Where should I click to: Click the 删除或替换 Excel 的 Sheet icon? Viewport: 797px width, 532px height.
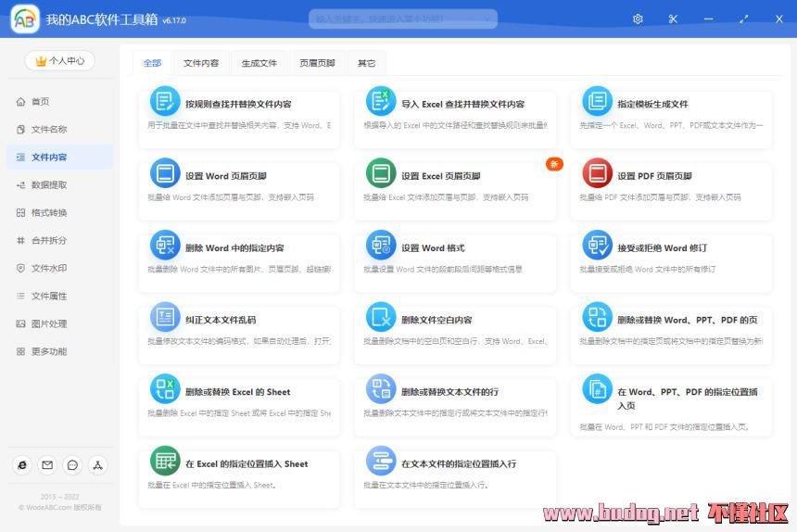tap(165, 389)
